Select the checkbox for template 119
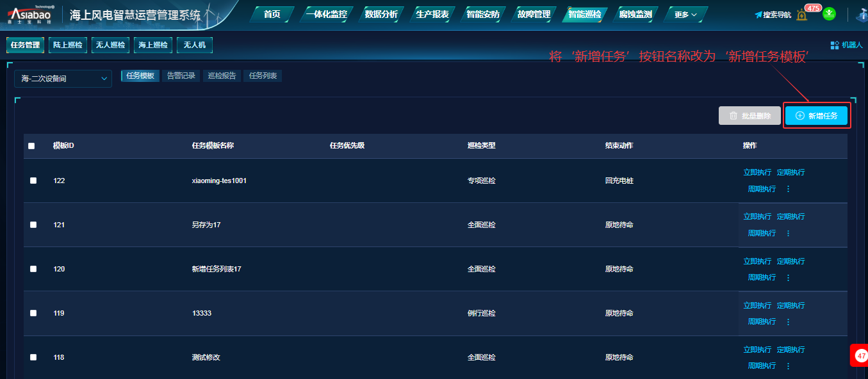The height and width of the screenshot is (379, 868). coord(33,313)
